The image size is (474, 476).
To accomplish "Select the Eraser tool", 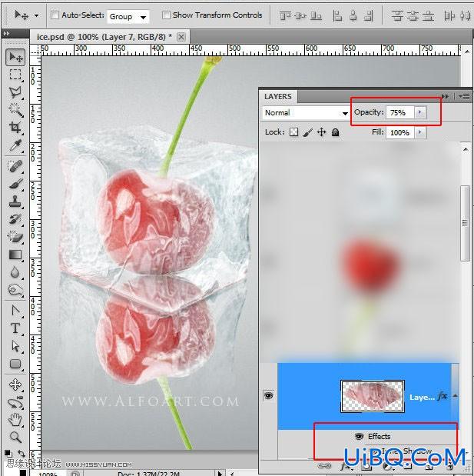I will coord(15,237).
